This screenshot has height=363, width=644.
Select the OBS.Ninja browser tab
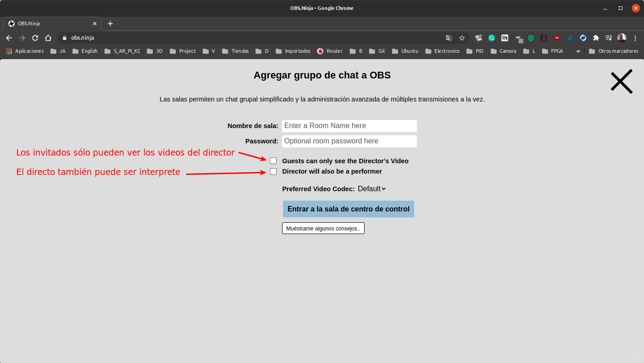(x=52, y=23)
